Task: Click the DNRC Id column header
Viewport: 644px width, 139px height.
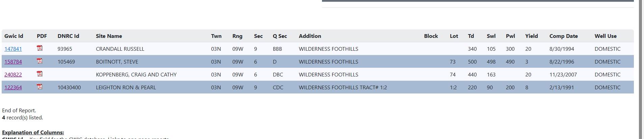Action: pyautogui.click(x=68, y=36)
